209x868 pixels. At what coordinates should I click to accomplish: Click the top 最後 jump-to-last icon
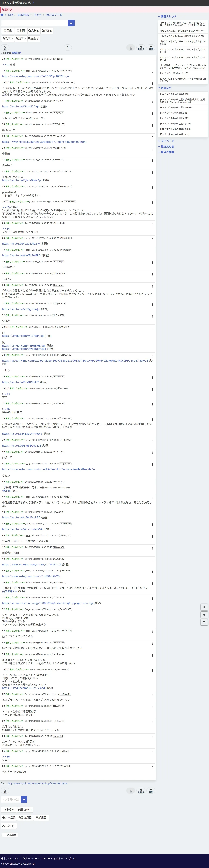pyautogui.click(x=151, y=48)
